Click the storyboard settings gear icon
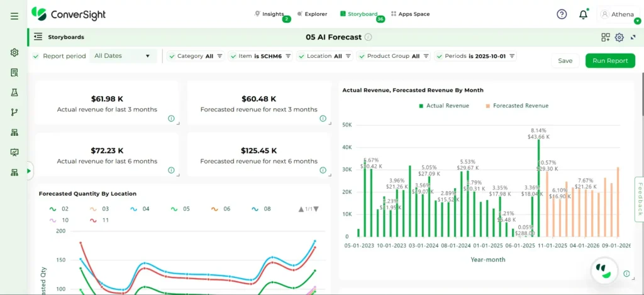This screenshot has height=295, width=644. click(619, 37)
